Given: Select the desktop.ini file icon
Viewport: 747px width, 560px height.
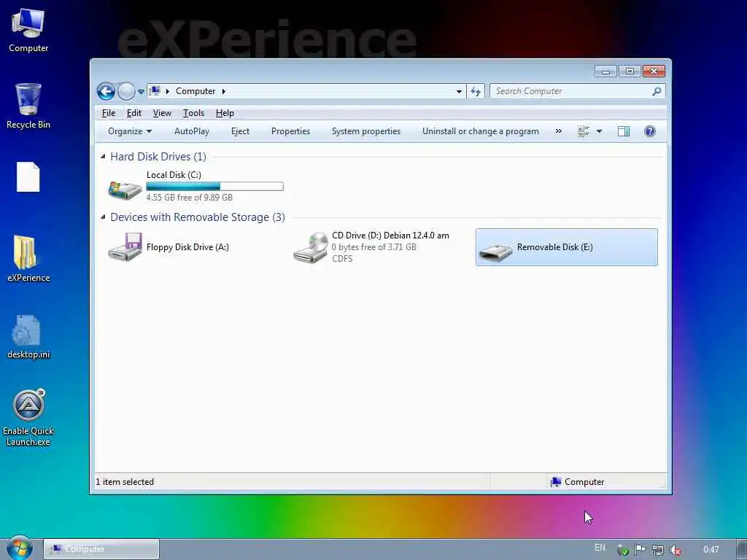Looking at the screenshot, I should [28, 336].
